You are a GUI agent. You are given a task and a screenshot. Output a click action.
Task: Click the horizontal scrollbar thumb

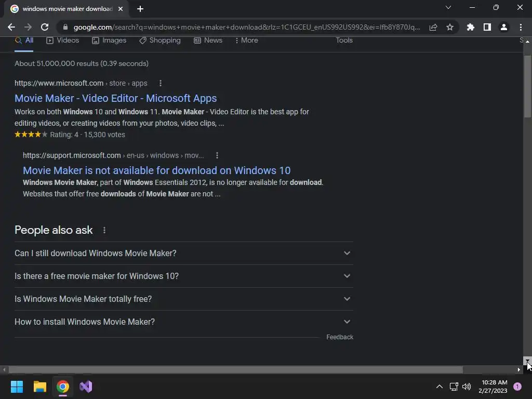coord(235,370)
